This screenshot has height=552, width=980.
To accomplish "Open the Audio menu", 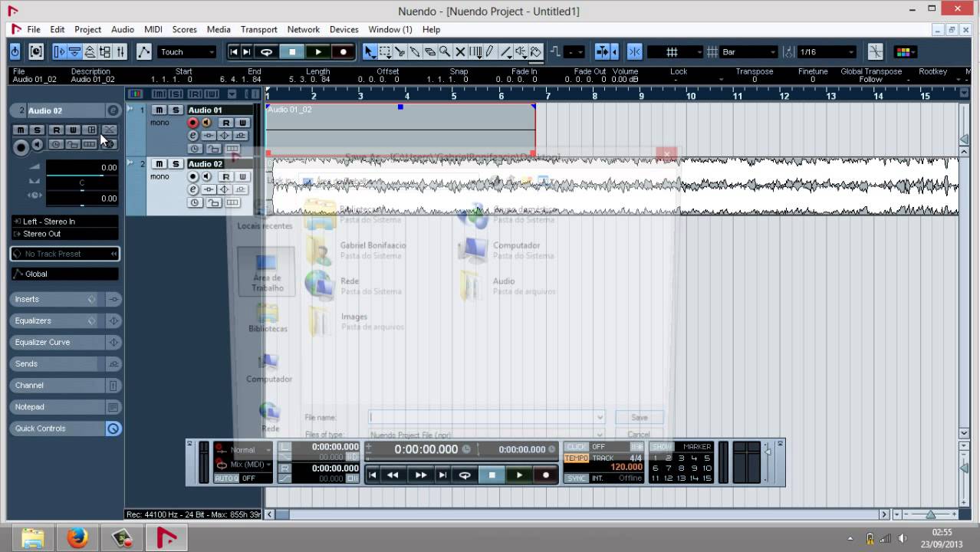I will [123, 29].
